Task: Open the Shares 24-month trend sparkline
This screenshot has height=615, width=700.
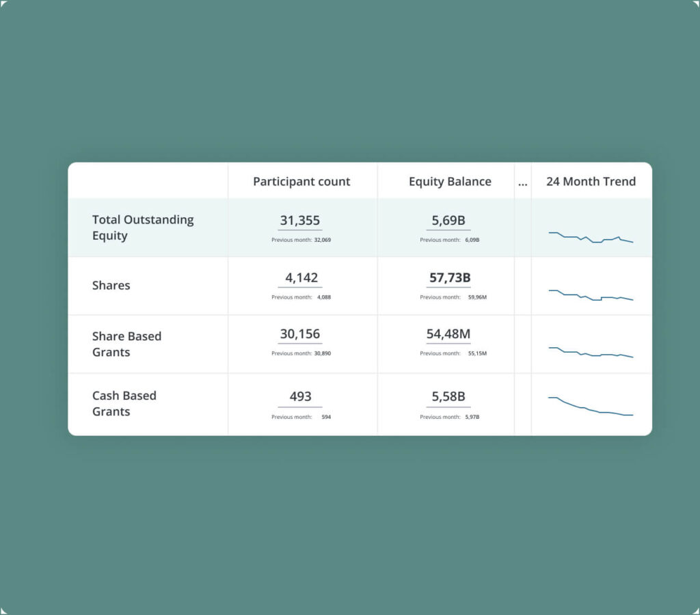Action: click(591, 295)
